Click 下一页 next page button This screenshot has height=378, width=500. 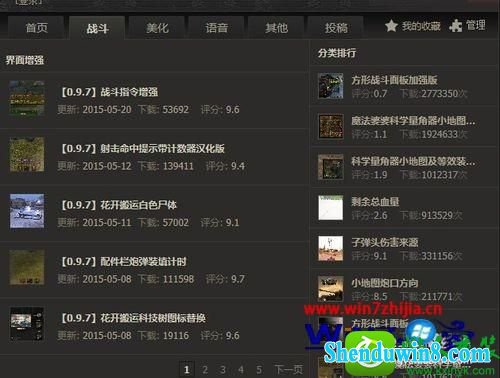[289, 369]
